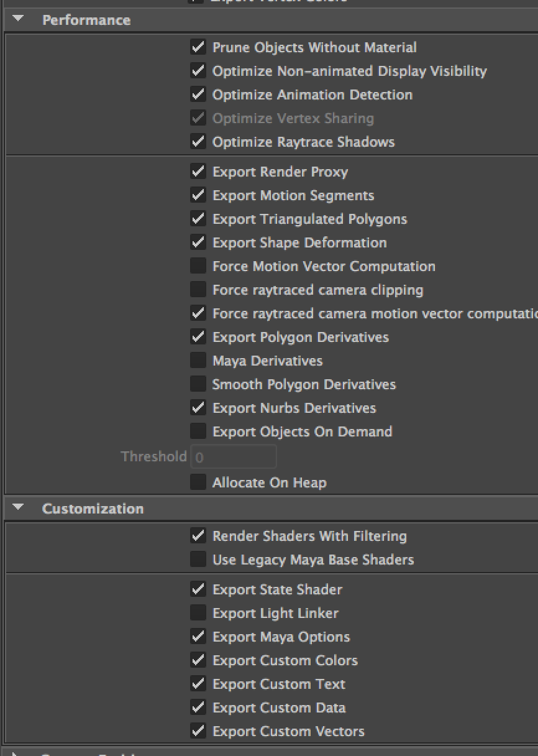This screenshot has height=756, width=538.
Task: Uncheck Optimize Non-animated Display Visibility
Action: click(x=198, y=71)
